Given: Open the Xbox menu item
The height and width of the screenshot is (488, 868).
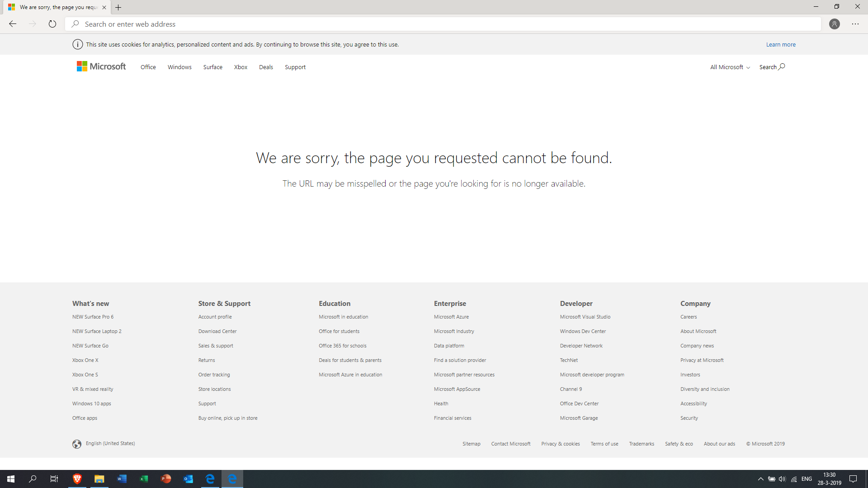Looking at the screenshot, I should point(241,67).
